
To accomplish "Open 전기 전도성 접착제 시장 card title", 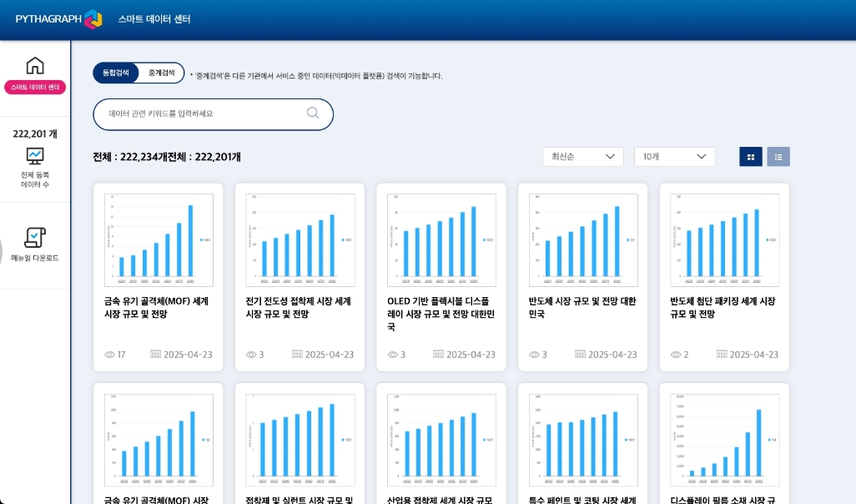I will pyautogui.click(x=299, y=307).
